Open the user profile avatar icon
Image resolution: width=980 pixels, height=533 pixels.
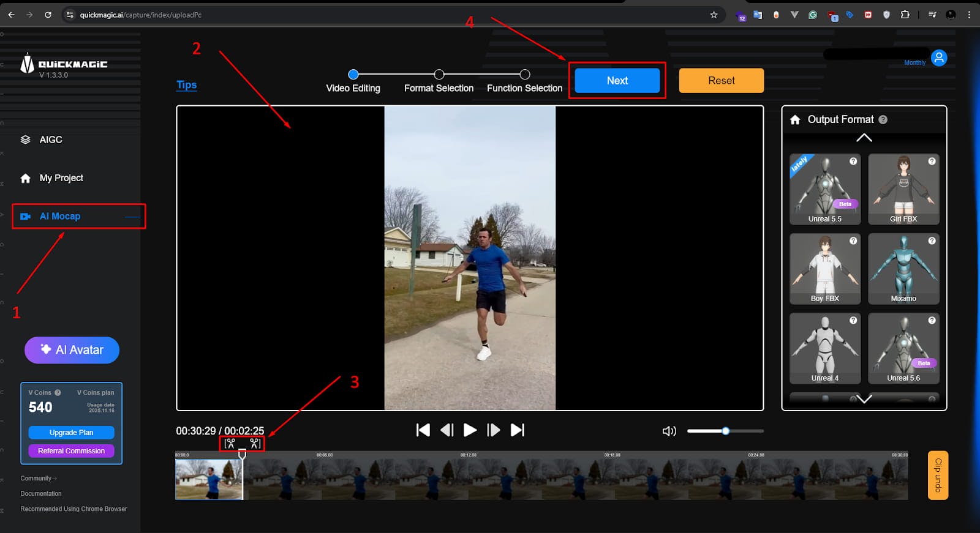point(939,58)
